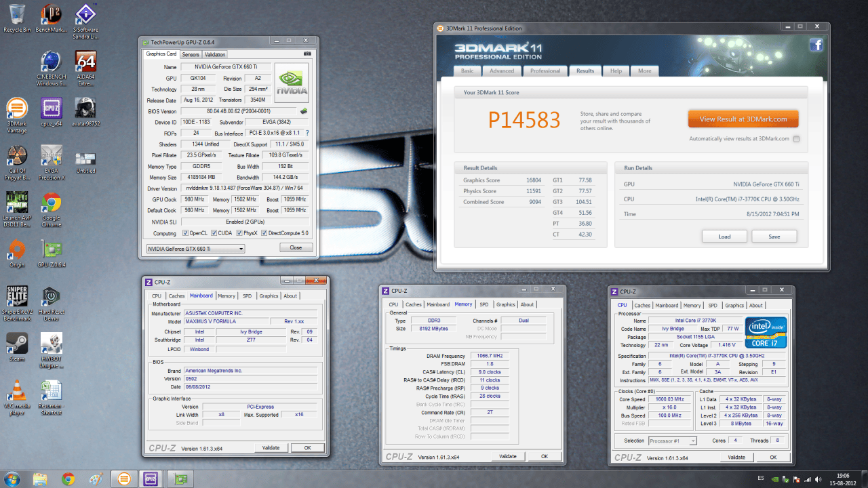Launch the EVGA Precision X desktop icon
The image size is (868, 488).
point(52,162)
